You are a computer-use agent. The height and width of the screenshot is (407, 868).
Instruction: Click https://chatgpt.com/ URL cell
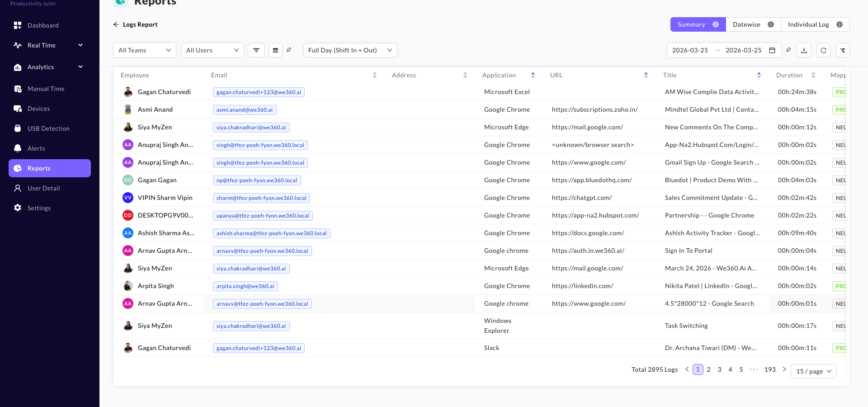click(x=582, y=198)
